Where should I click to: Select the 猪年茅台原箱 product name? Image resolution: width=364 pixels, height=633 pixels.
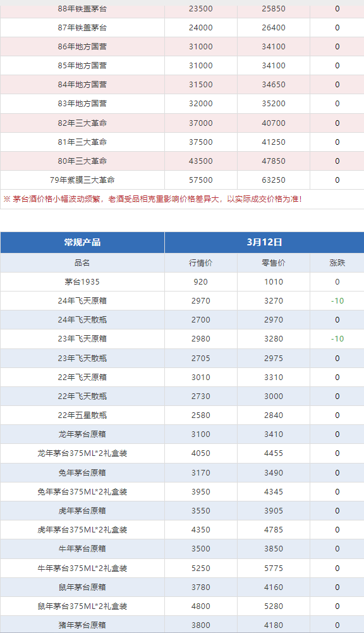82,625
